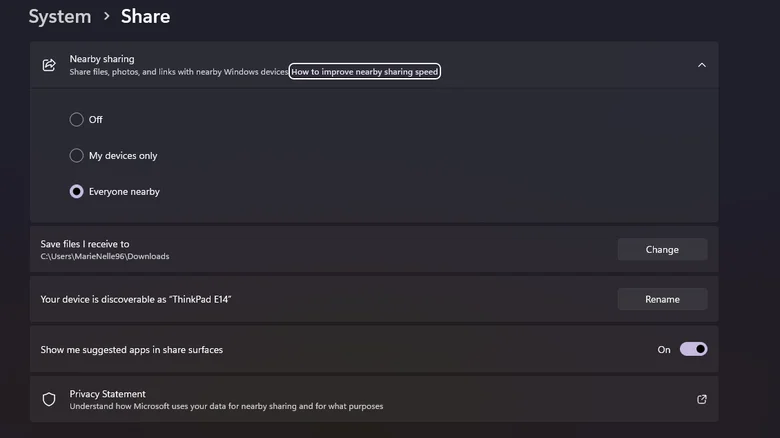Screen dimensions: 780x438
Task: Open How to improve nearby sharing speed link
Action: tap(365, 71)
